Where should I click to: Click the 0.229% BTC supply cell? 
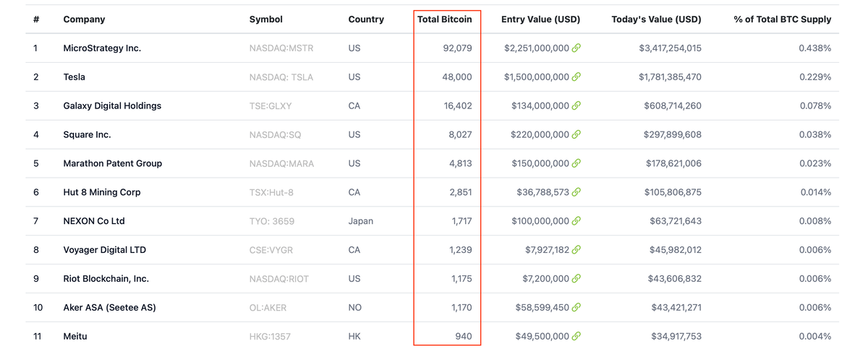(x=815, y=77)
